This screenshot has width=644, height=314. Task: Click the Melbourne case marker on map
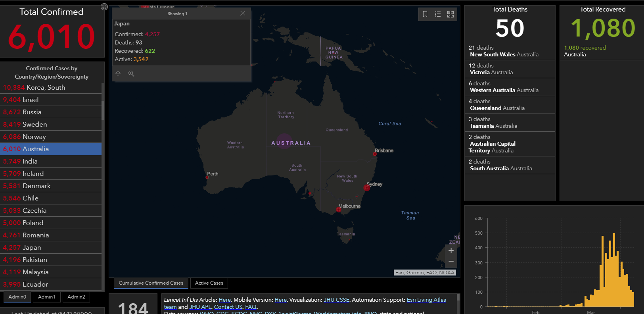click(x=338, y=210)
